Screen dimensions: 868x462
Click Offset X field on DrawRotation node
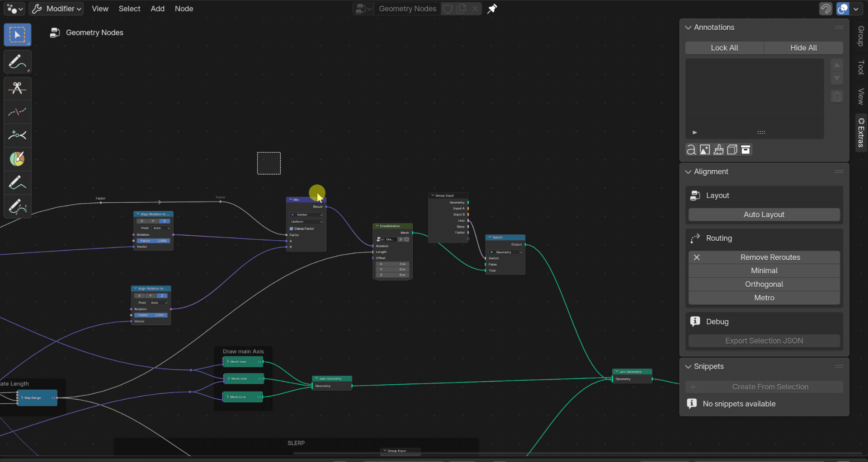pos(392,264)
